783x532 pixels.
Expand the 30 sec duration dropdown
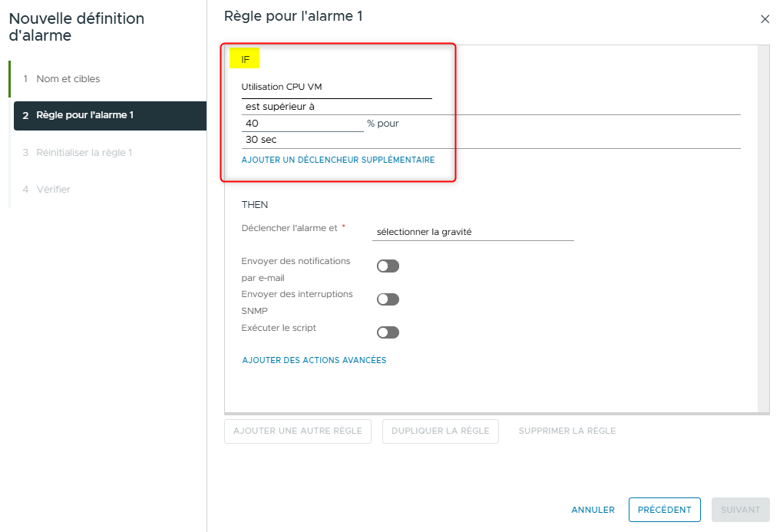[x=491, y=140]
